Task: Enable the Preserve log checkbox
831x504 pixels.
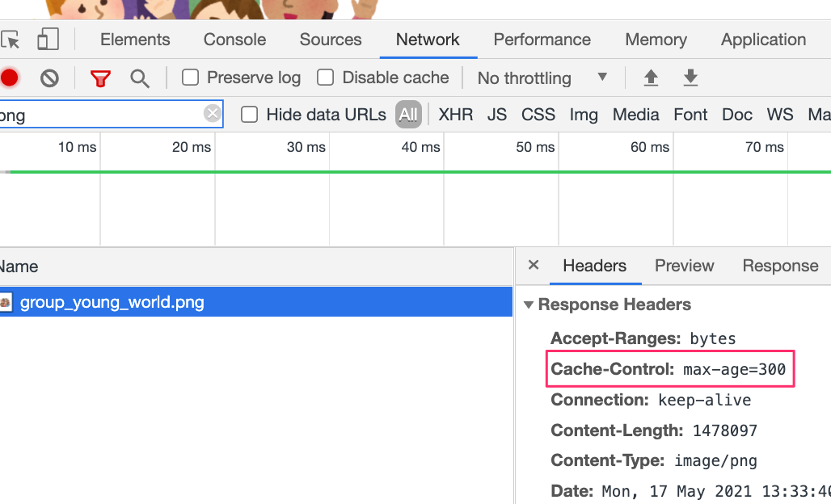Action: [x=191, y=78]
